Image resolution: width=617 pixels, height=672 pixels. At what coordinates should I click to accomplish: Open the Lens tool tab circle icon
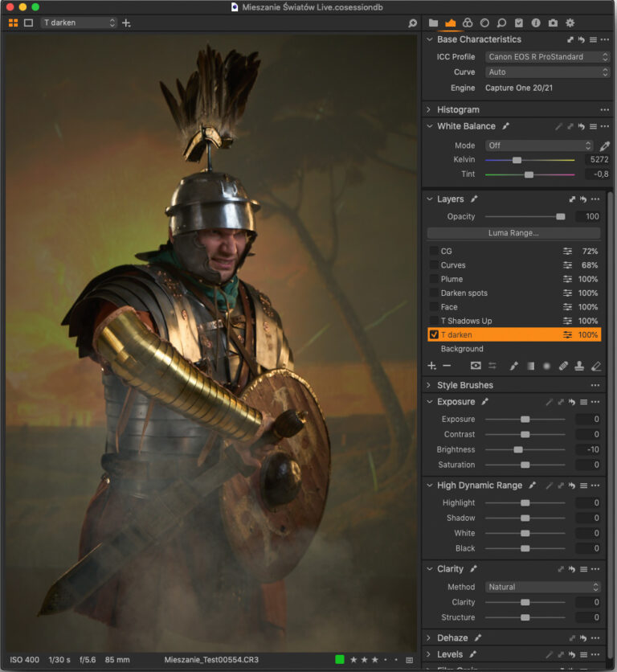click(484, 23)
